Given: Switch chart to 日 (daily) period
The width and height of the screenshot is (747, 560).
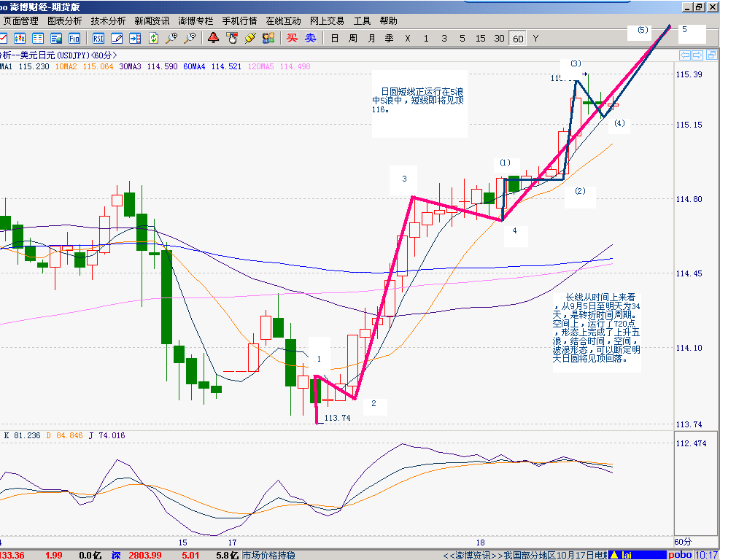Looking at the screenshot, I should coord(335,38).
